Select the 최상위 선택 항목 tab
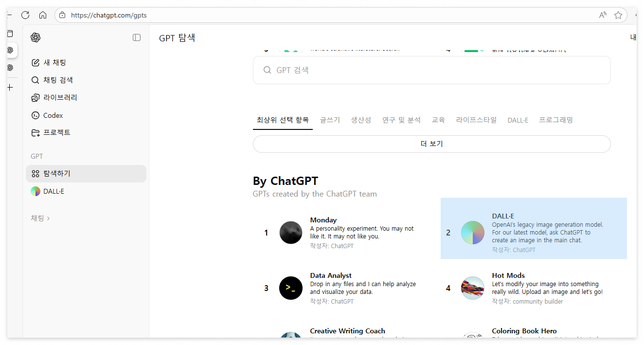 coord(283,120)
